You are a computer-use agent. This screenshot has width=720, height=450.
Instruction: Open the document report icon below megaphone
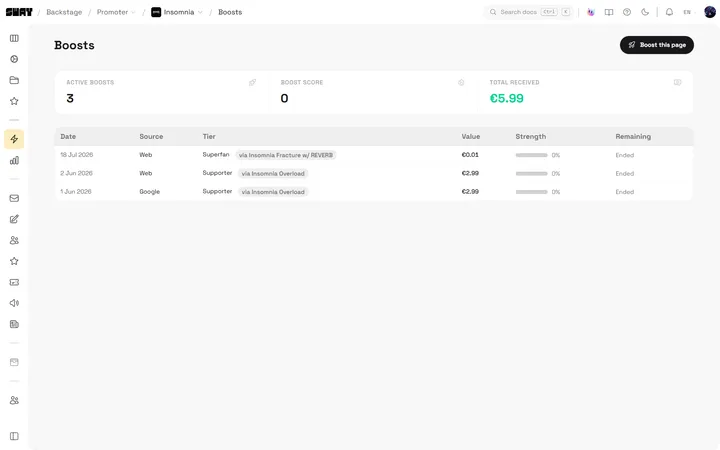pos(14,324)
